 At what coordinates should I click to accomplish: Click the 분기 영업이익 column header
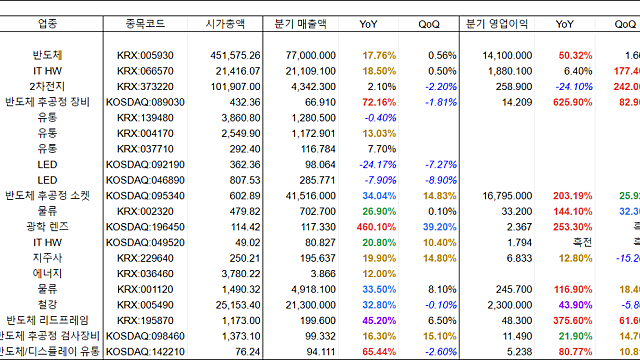coord(497,24)
